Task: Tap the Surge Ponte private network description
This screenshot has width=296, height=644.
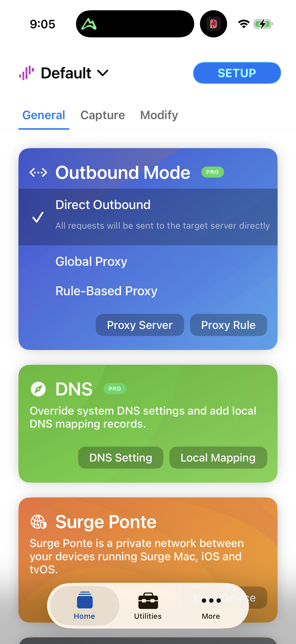Action: pos(137,557)
